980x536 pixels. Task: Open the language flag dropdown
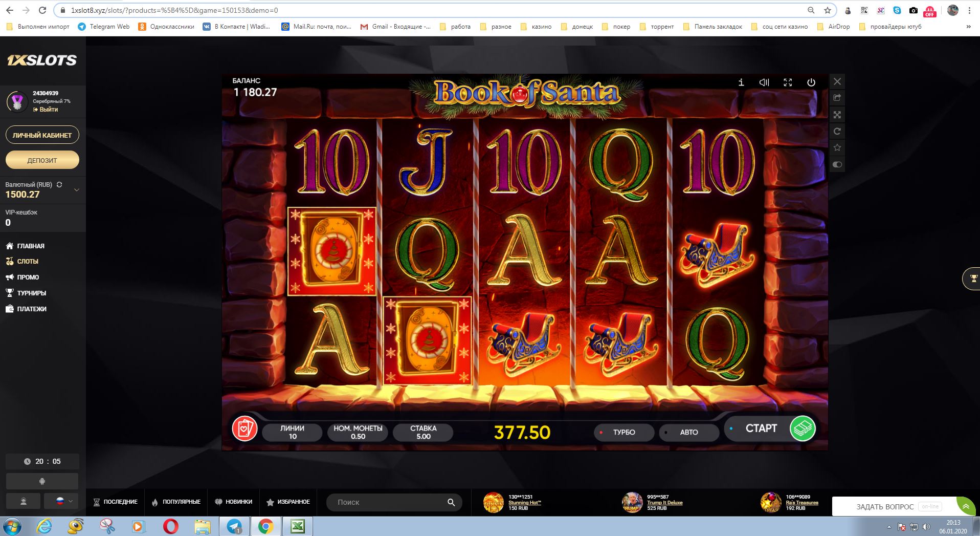[x=61, y=502]
